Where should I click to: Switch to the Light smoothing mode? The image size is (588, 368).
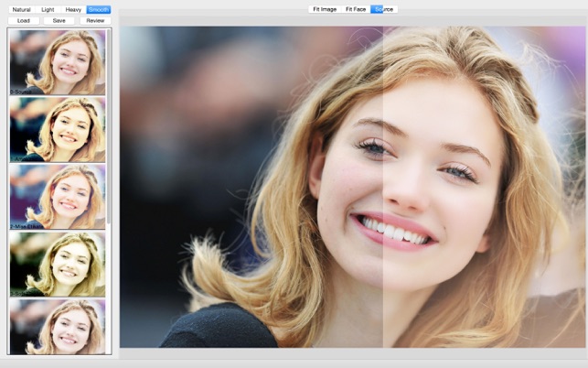click(48, 9)
